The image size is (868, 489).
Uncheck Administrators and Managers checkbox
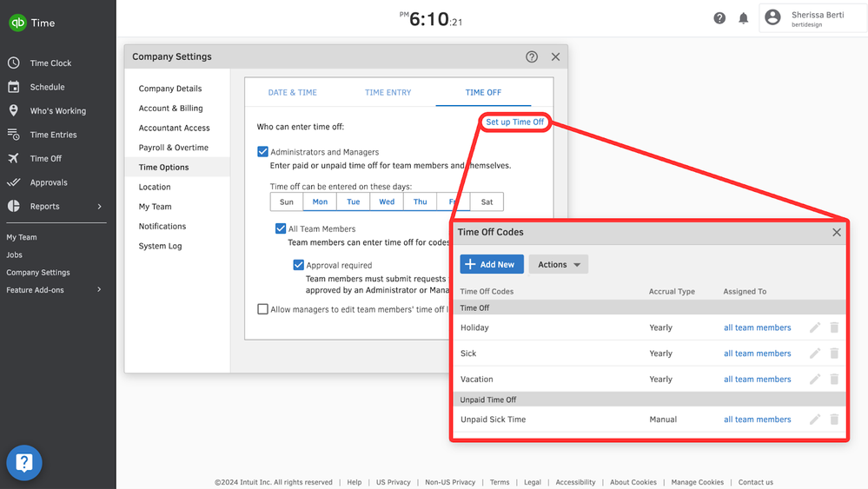[x=263, y=152]
